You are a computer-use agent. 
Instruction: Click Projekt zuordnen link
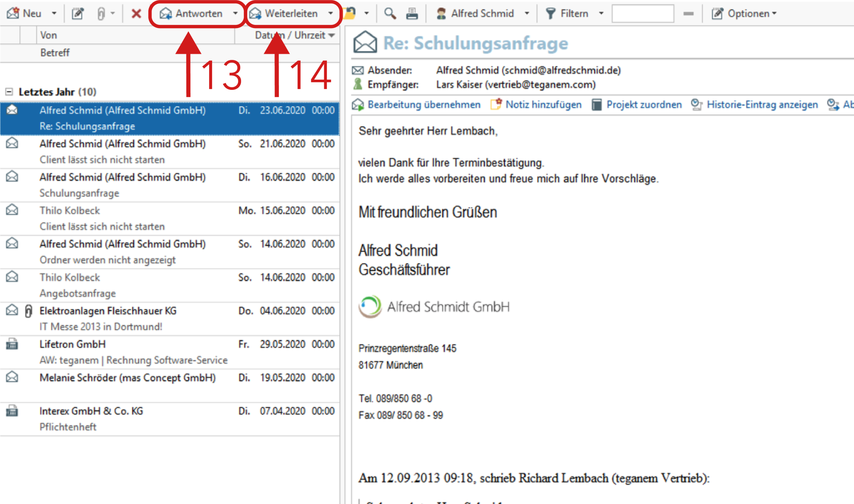[644, 105]
